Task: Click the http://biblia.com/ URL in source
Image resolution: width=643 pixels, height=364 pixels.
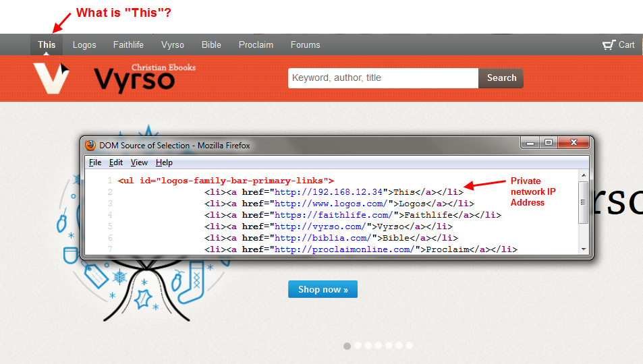Action: pyautogui.click(x=323, y=238)
